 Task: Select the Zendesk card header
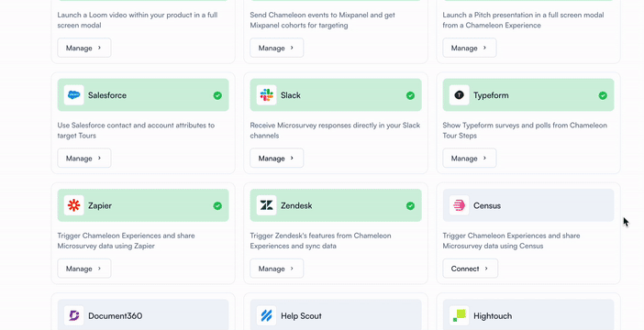(336, 205)
